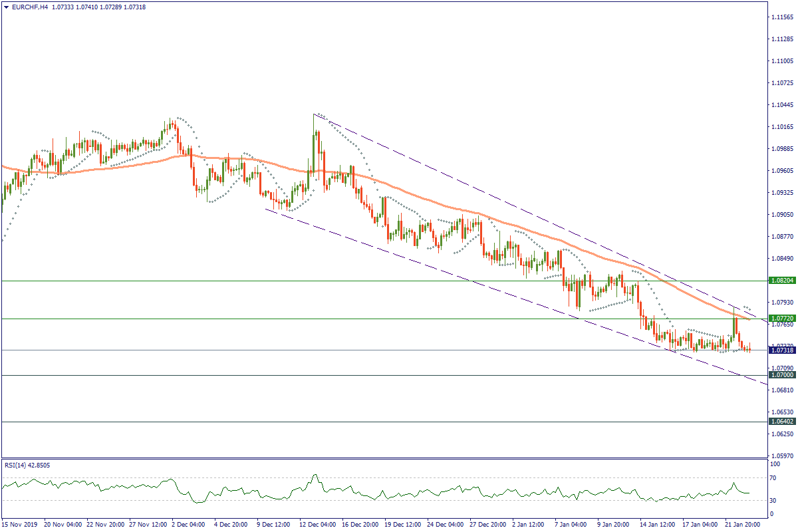Click the RSI 30 level marking
The width and height of the screenshot is (798, 532).
773,500
